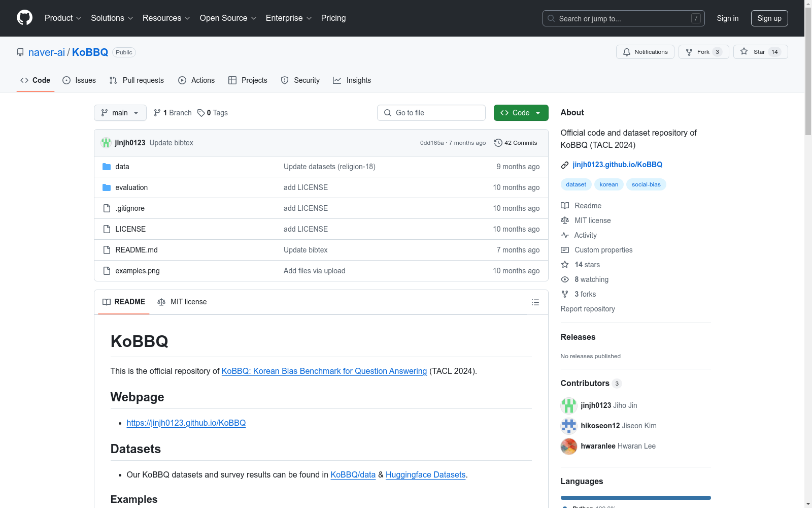Open the naver-ai organization page
The width and height of the screenshot is (812, 508).
tap(47, 52)
